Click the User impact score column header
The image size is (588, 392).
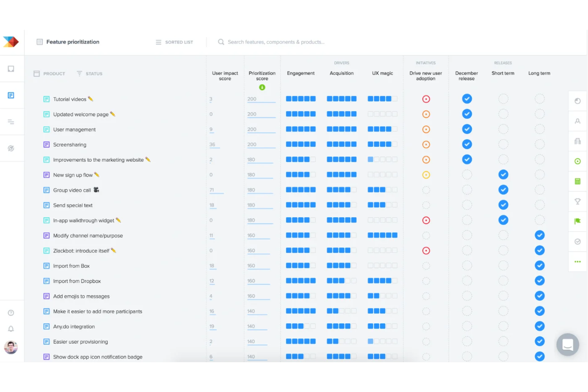225,76
